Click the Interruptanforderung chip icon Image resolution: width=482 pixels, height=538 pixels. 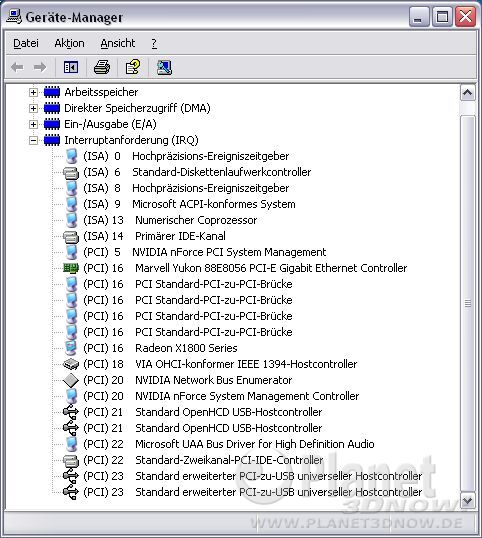pos(52,140)
